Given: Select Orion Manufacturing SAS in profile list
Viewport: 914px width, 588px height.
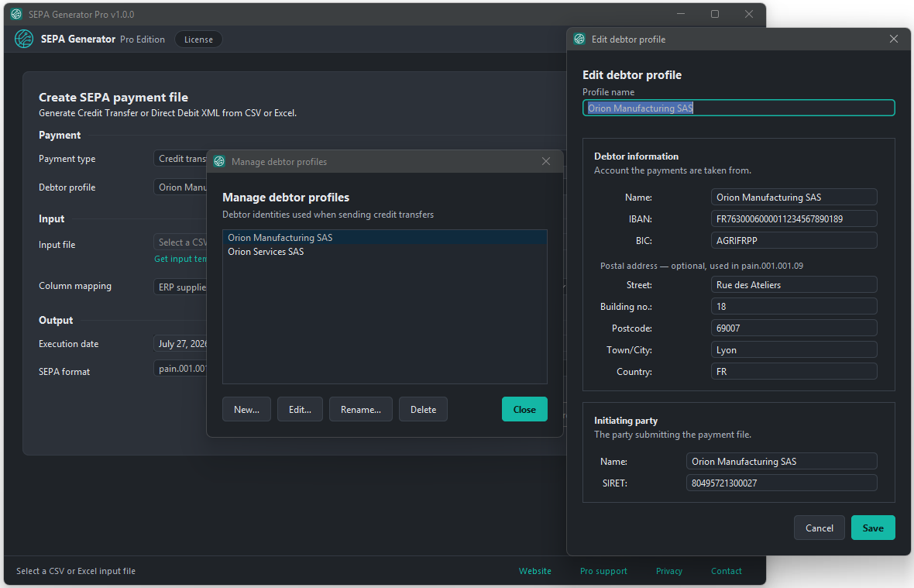Looking at the screenshot, I should (x=385, y=237).
